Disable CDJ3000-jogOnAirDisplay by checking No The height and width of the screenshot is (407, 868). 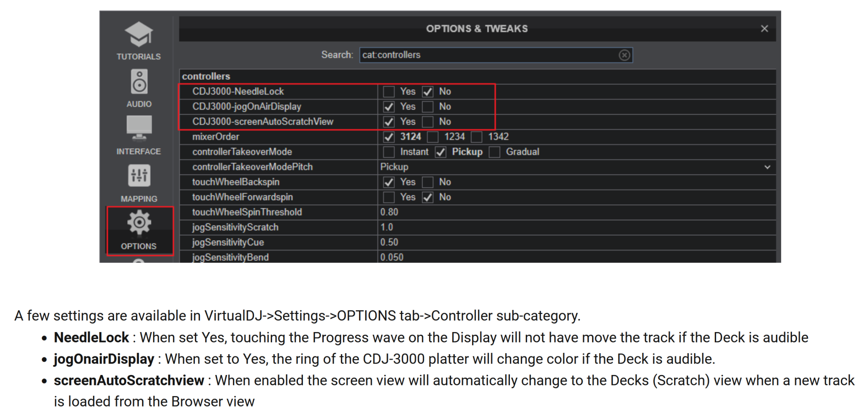[x=427, y=107]
